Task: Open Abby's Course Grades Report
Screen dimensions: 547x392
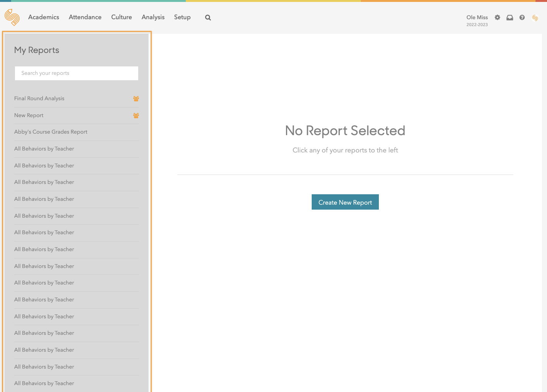Action: point(51,132)
